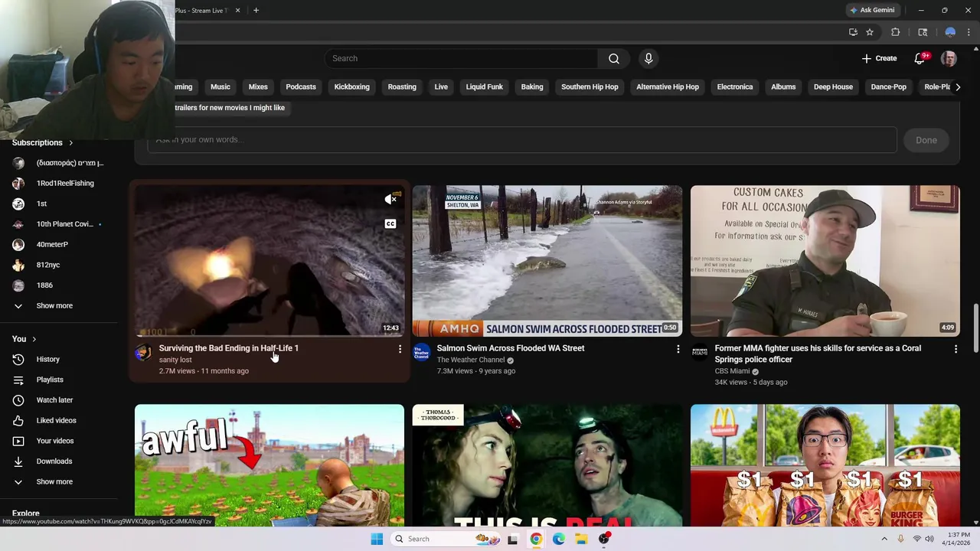Open Liked videos in the sidebar
980x551 pixels.
coord(56,420)
